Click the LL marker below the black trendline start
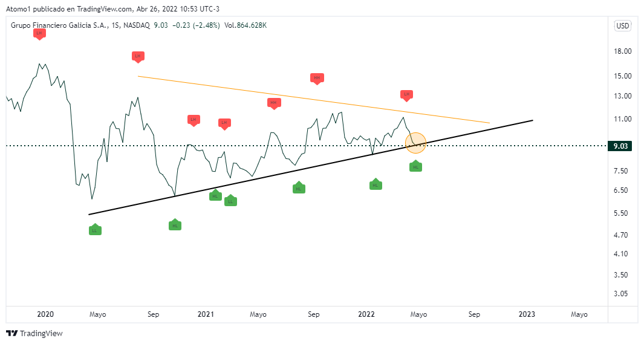Image resolution: width=644 pixels, height=344 pixels. pos(94,230)
